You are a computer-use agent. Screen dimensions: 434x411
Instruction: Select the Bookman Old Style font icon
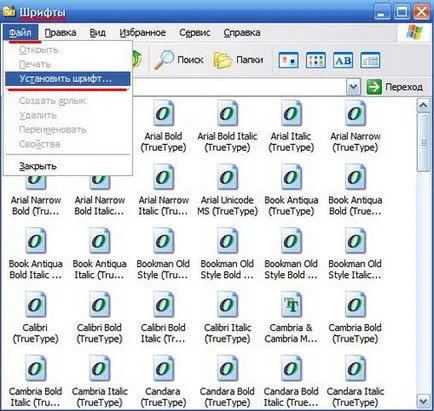click(163, 241)
